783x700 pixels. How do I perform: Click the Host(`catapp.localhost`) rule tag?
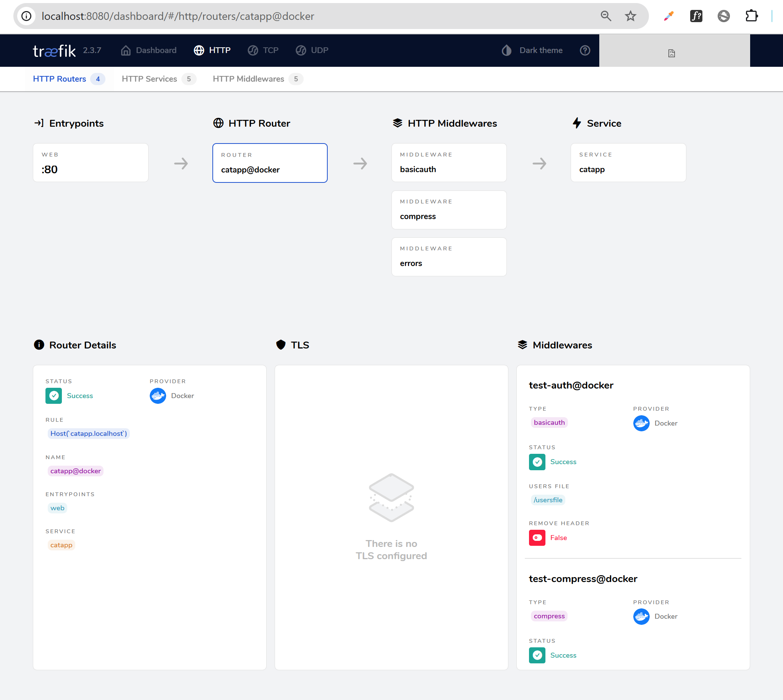coord(89,434)
